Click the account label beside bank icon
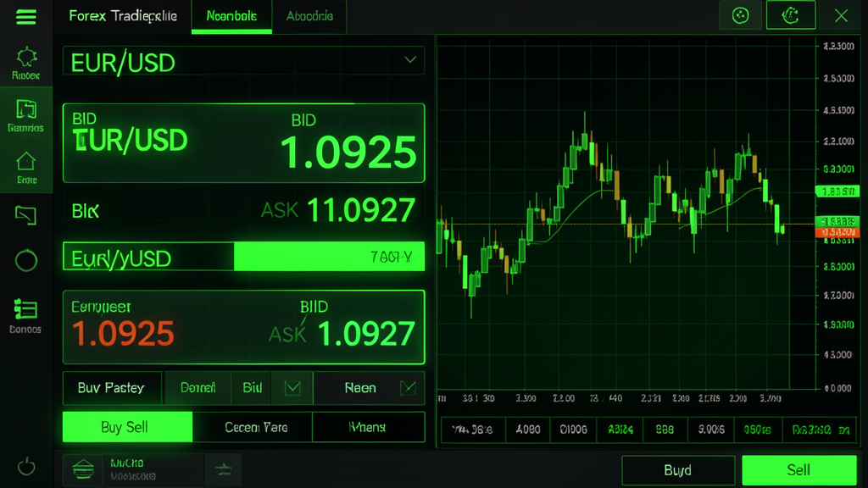The width and height of the screenshot is (868, 488). (x=133, y=469)
